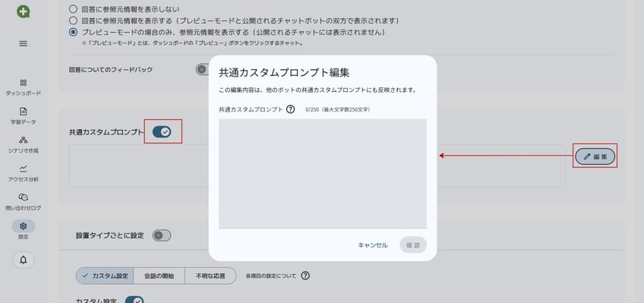Click help icon beside 各項目の設定について

pos(305,276)
